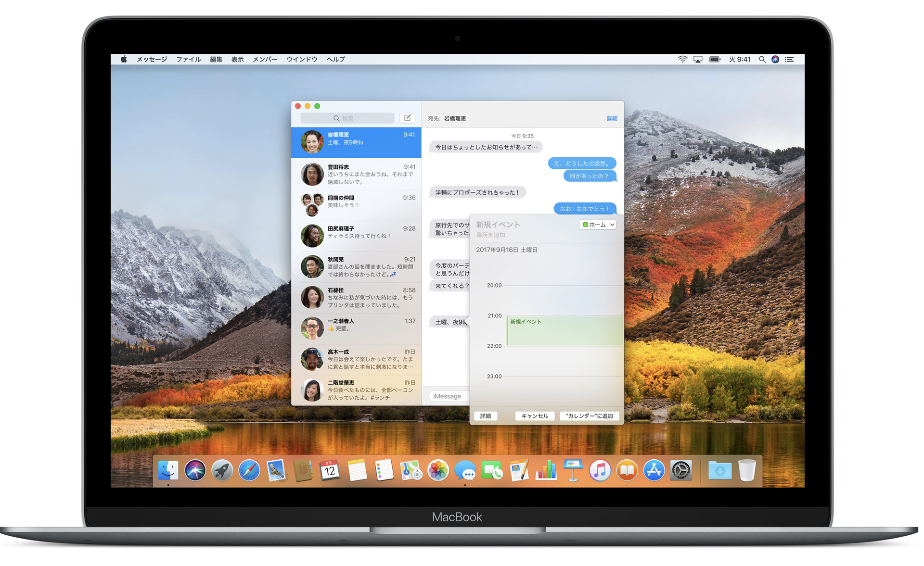Open メンバー menu
This screenshot has width=924, height=566.
pos(265,59)
